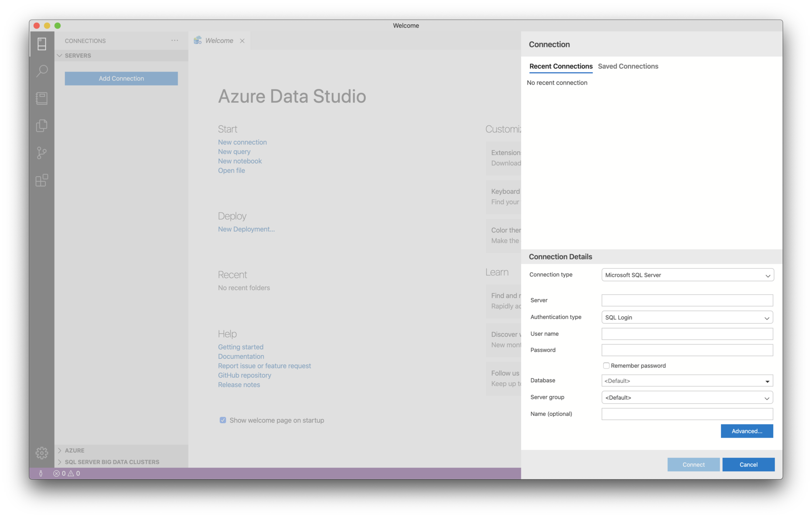Screen dimensions: 812x518
Task: Uncheck Show welcome page on startup
Action: [x=223, y=420]
